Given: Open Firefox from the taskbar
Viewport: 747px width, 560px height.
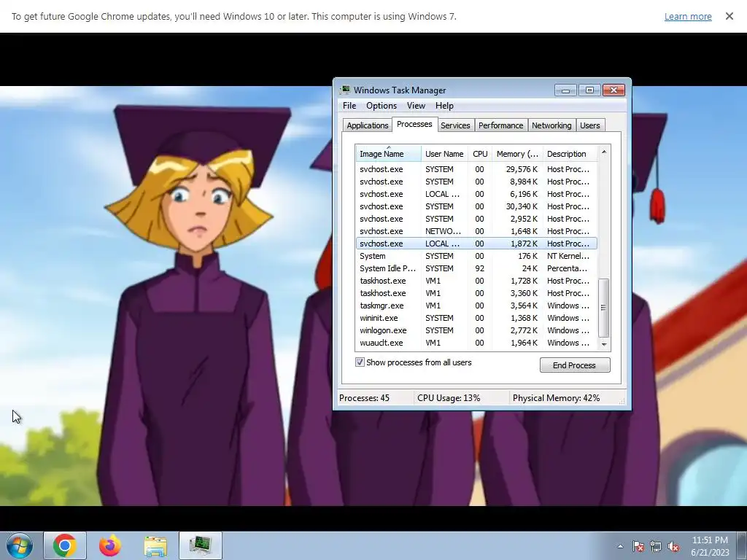Looking at the screenshot, I should (x=110, y=545).
